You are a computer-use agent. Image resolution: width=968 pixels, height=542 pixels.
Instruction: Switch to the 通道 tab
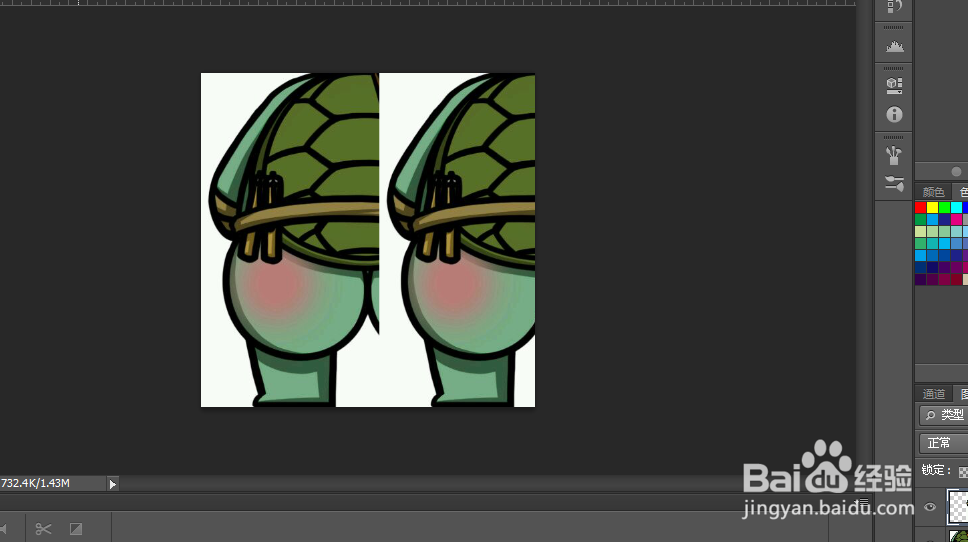[x=933, y=394]
